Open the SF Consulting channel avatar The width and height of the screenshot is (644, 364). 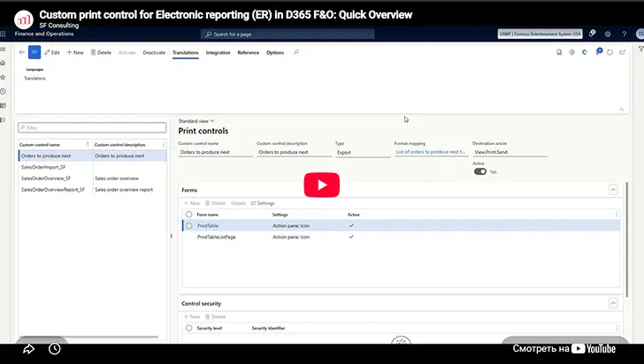coord(24,19)
